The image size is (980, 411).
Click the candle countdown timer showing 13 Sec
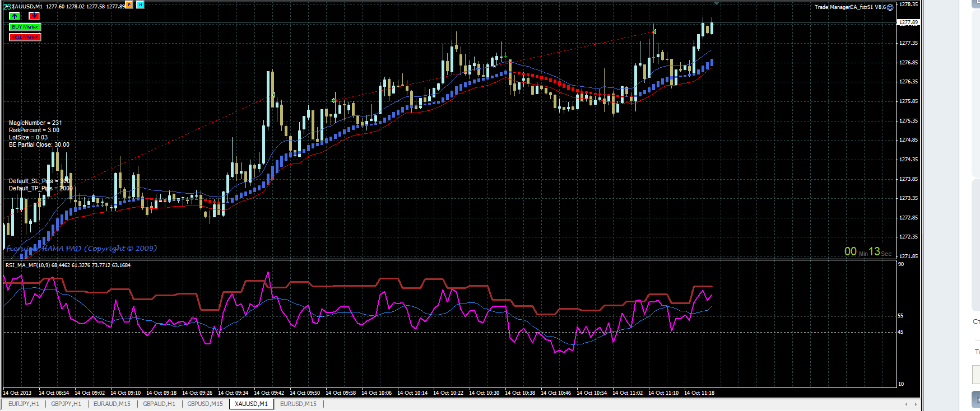[x=868, y=252]
